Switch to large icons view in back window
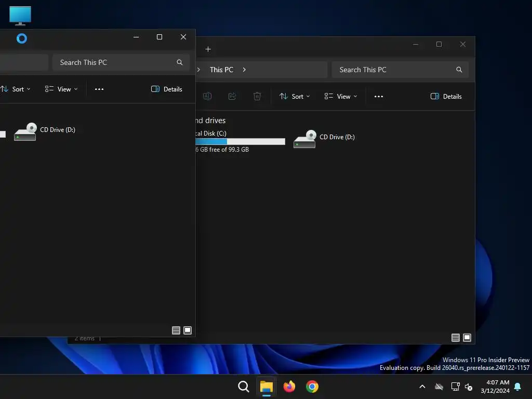532x399 pixels. pos(467,338)
